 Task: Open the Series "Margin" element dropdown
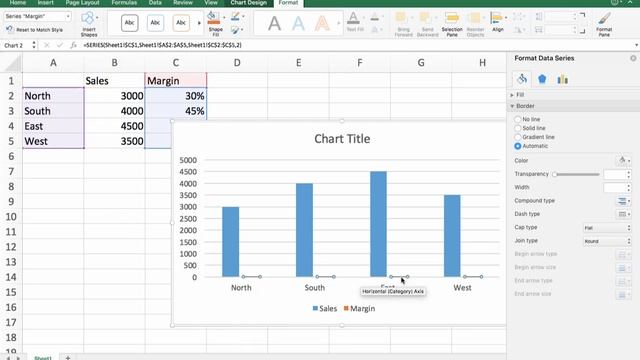coord(68,16)
